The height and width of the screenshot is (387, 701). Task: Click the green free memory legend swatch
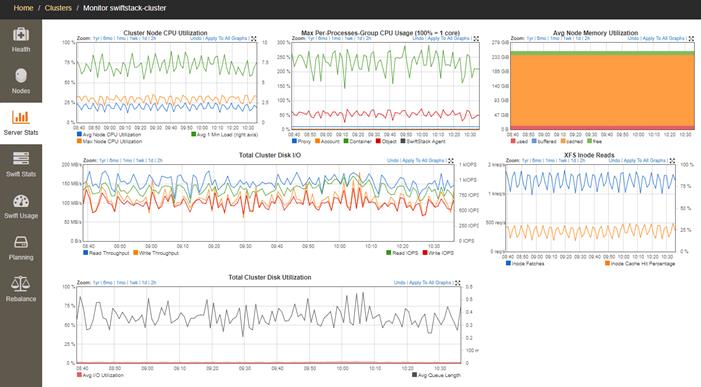point(589,141)
